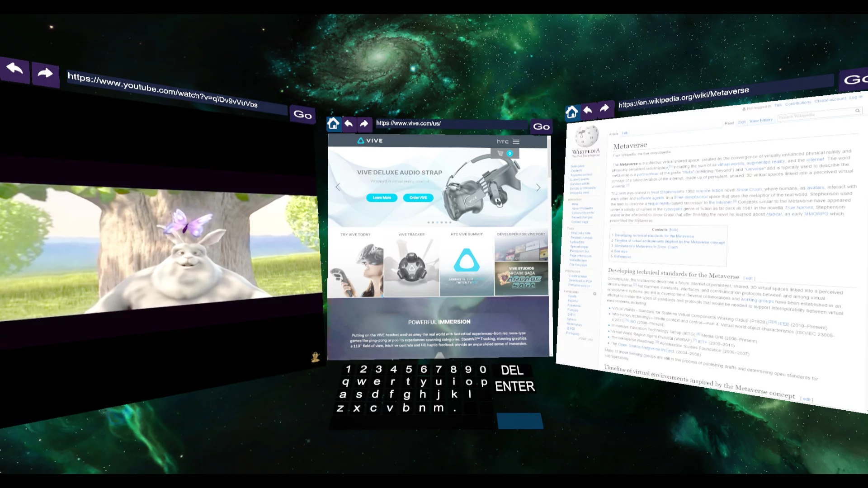Show the previous carousel slide with the left chevron

click(x=338, y=187)
